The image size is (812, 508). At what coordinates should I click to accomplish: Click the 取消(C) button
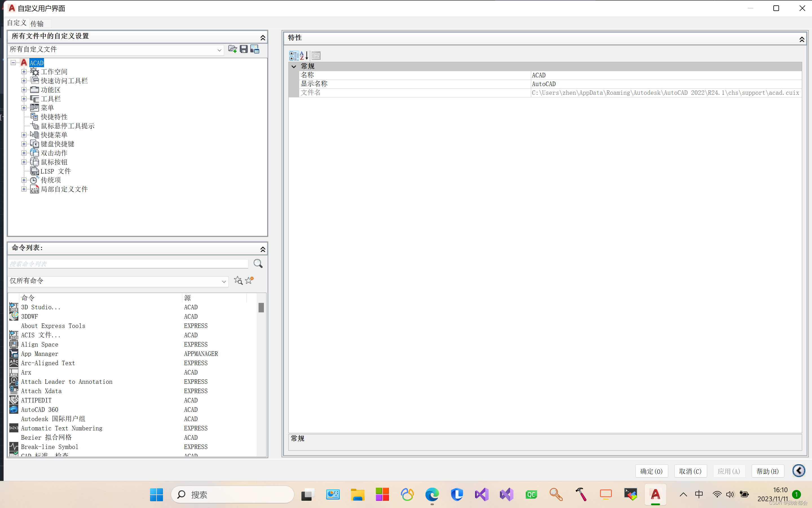click(x=690, y=471)
